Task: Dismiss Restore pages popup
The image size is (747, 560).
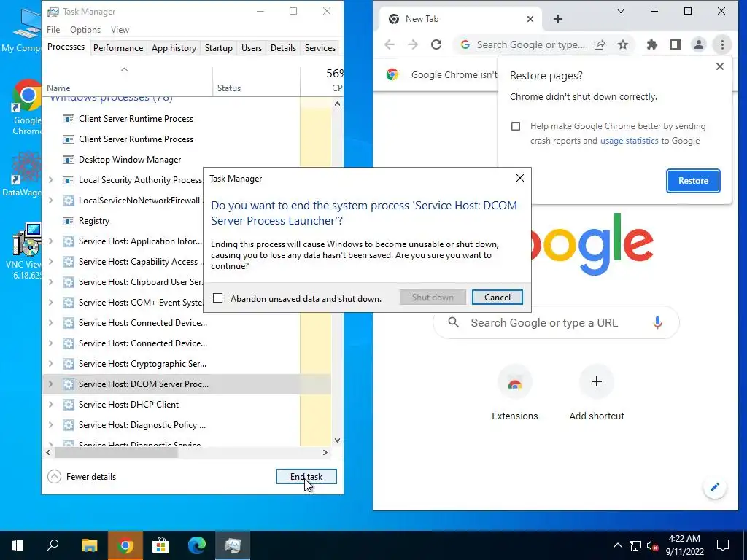Action: pos(720,66)
